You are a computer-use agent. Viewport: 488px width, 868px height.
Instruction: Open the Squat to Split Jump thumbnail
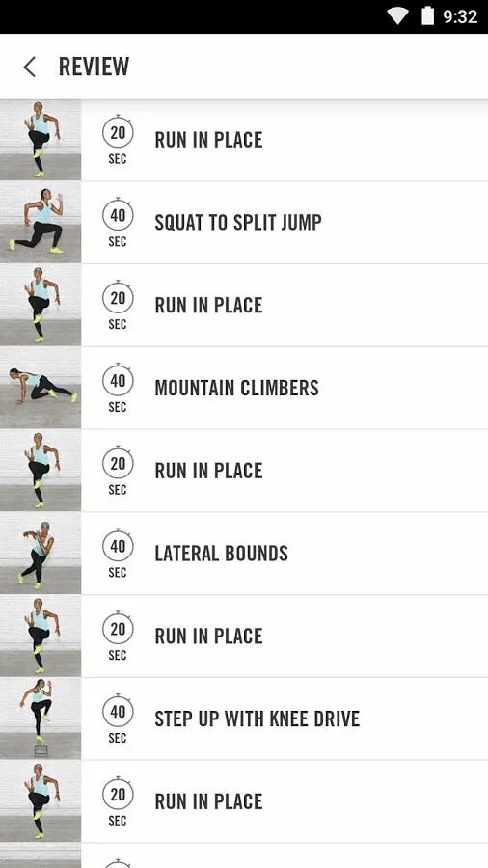coord(41,223)
